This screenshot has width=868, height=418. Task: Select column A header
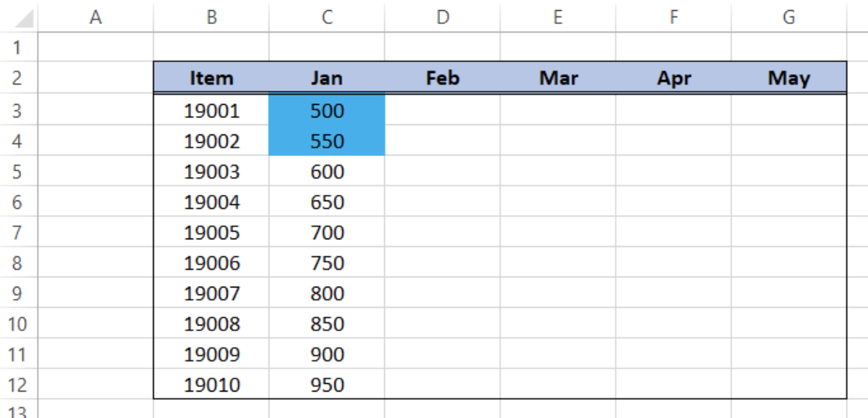[x=95, y=17]
